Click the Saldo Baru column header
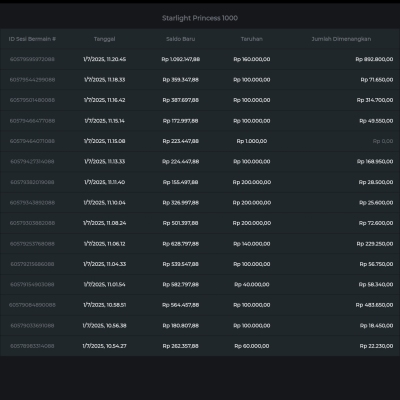400x400 pixels. (180, 39)
